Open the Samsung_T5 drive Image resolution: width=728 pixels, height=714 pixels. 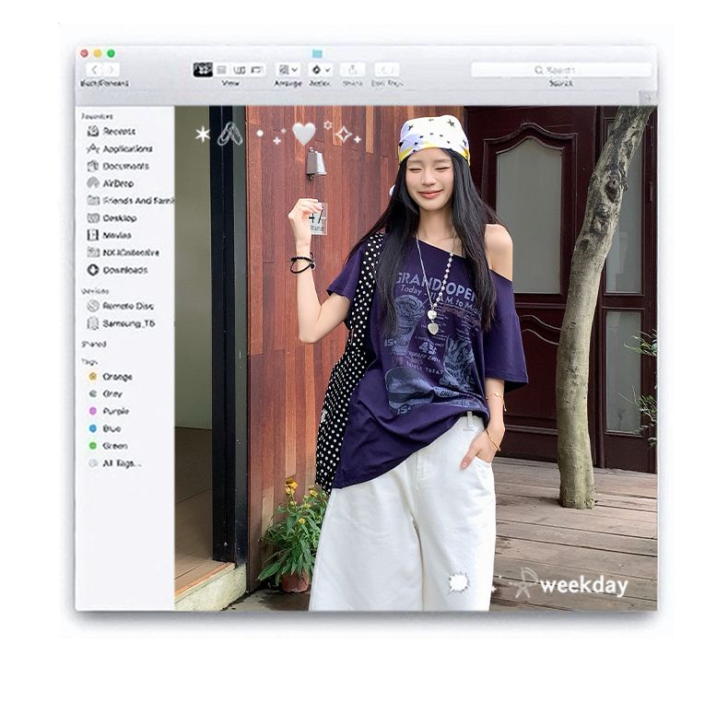pos(121,323)
